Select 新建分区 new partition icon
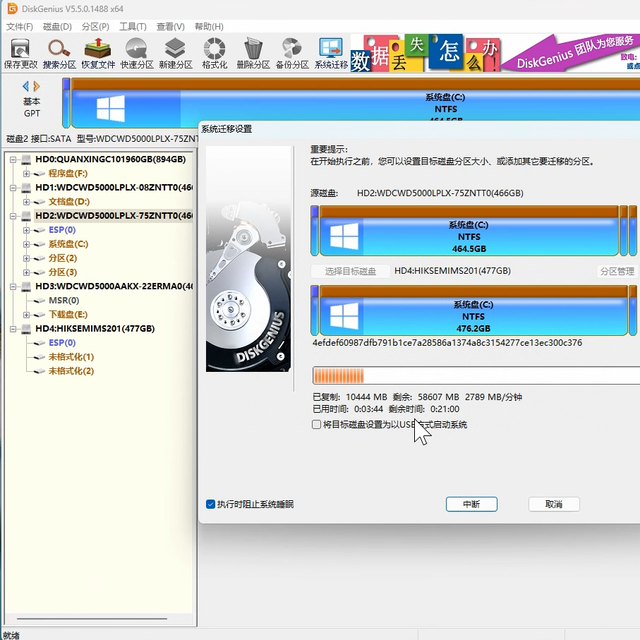The image size is (640, 640). pyautogui.click(x=176, y=53)
